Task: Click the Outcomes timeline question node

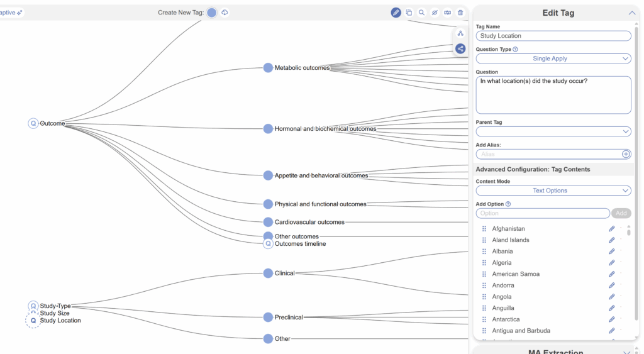Action: click(269, 244)
